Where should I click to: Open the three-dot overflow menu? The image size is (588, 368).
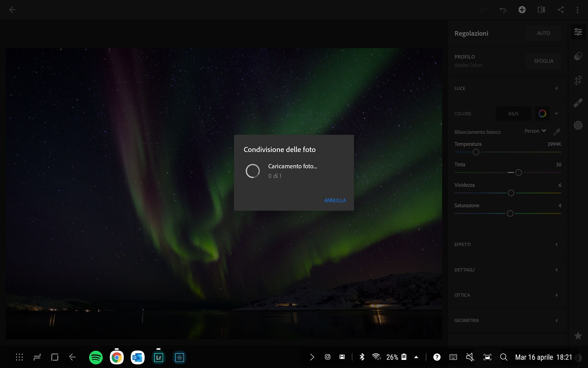[x=577, y=10]
